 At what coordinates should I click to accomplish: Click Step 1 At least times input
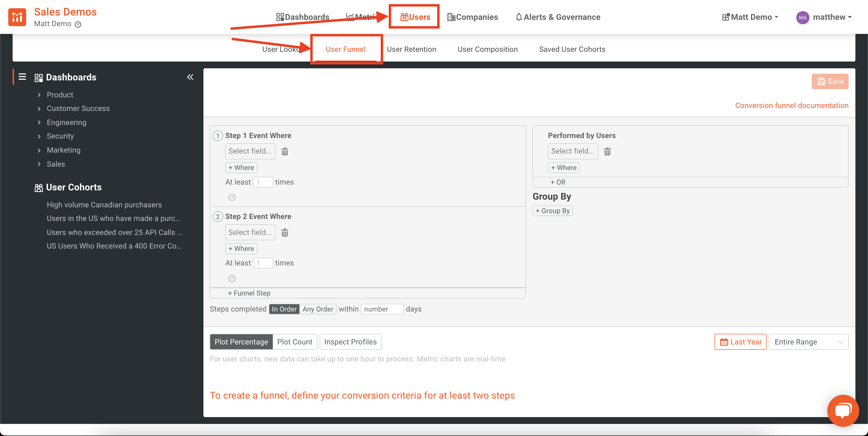click(x=263, y=182)
